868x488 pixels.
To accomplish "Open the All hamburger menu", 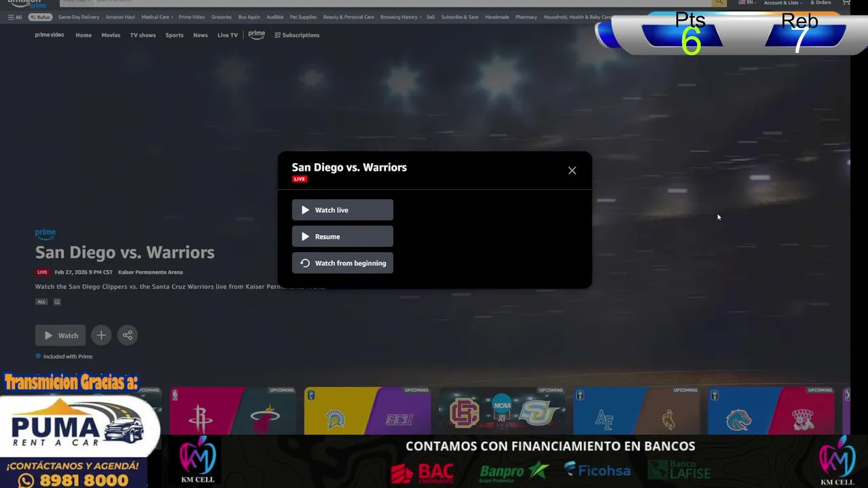I will (x=15, y=17).
